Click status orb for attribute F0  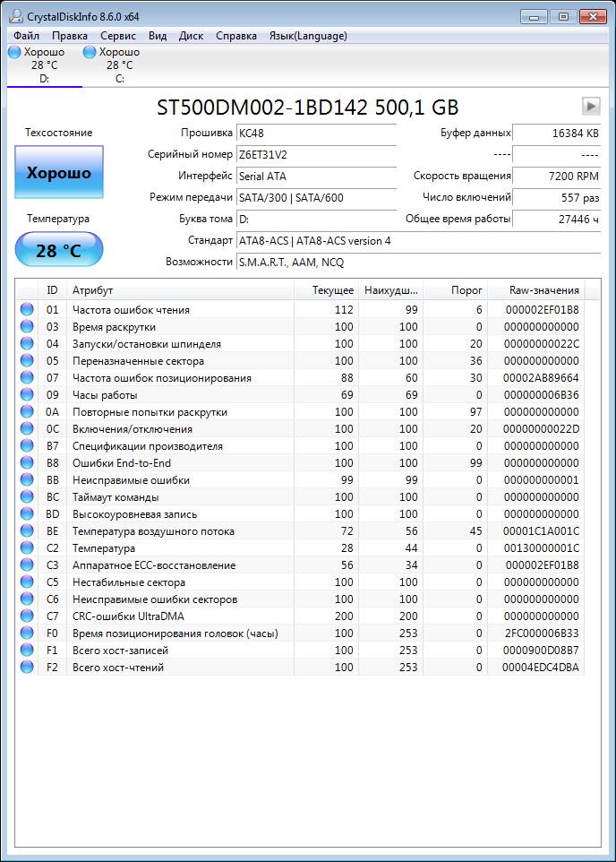(x=26, y=634)
